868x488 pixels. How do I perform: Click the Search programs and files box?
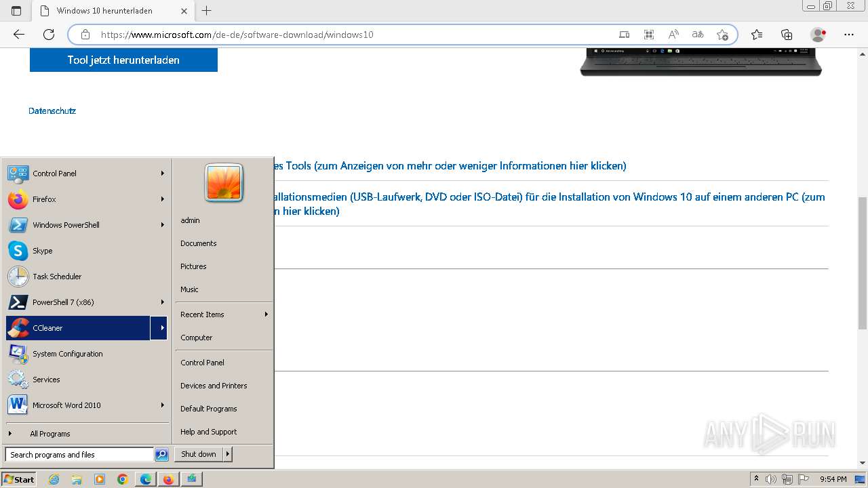[x=79, y=455]
